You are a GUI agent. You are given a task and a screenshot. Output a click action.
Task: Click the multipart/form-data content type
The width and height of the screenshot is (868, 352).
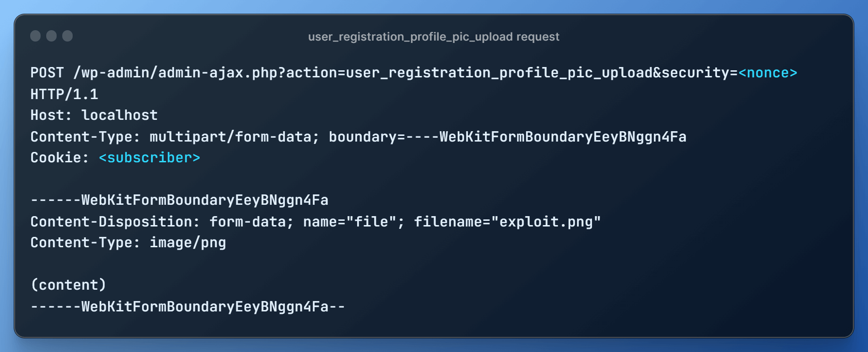click(x=230, y=137)
